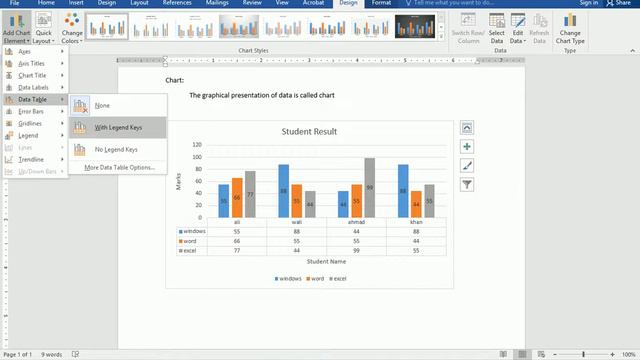The height and width of the screenshot is (360, 640).
Task: Click zoom out minus button
Action: click(x=555, y=354)
